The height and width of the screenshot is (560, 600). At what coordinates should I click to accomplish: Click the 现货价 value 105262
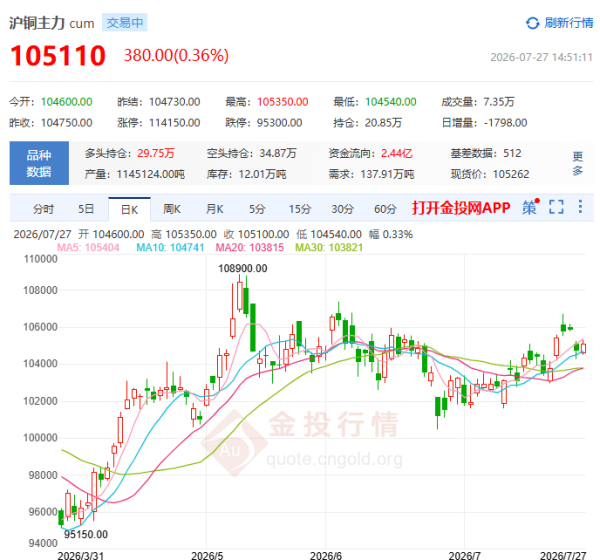(511, 175)
